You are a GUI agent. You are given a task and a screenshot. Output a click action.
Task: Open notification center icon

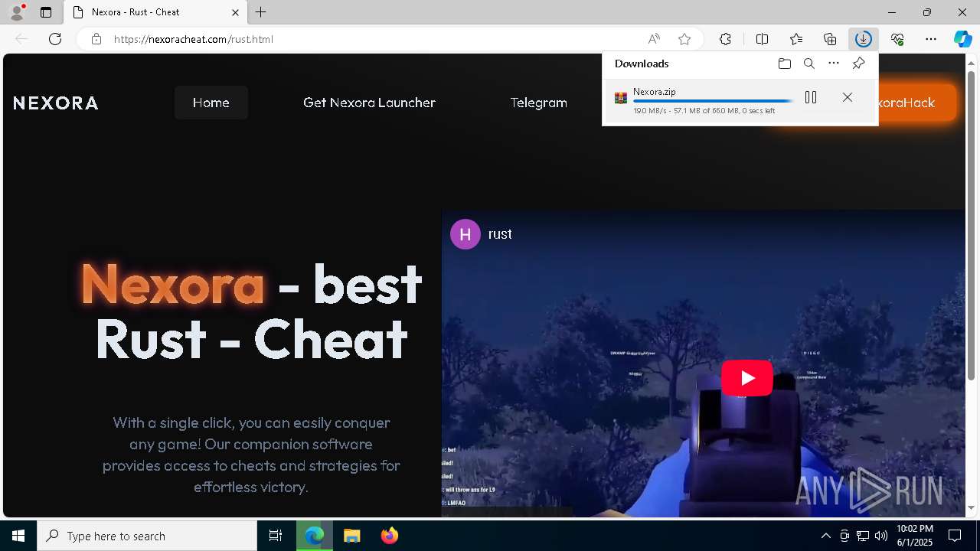(955, 536)
